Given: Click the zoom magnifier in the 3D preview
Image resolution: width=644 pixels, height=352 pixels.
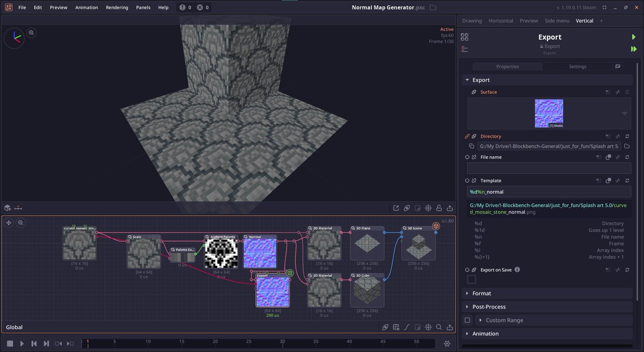Looking at the screenshot, I should coord(31,33).
